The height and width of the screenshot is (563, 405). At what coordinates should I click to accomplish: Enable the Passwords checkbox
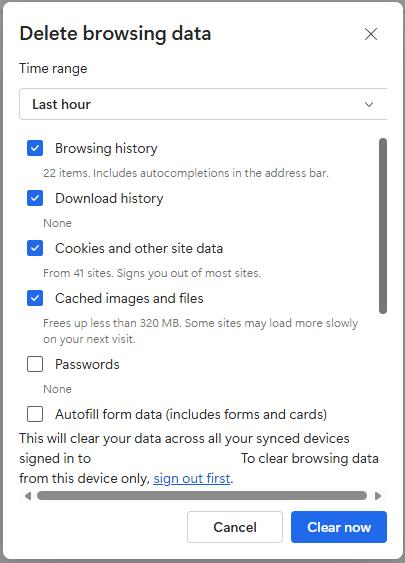tap(35, 364)
